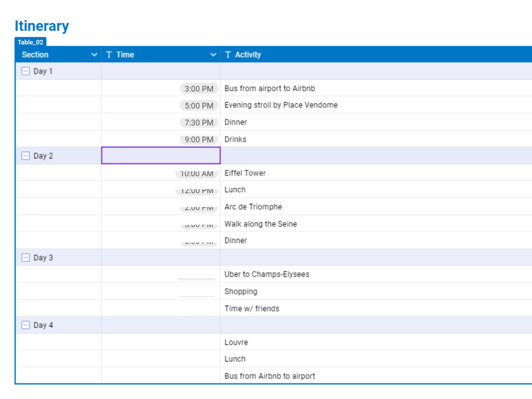Select the highlighted empty Time cell in Day 2
Screen dimensions: 532x399
(x=161, y=155)
